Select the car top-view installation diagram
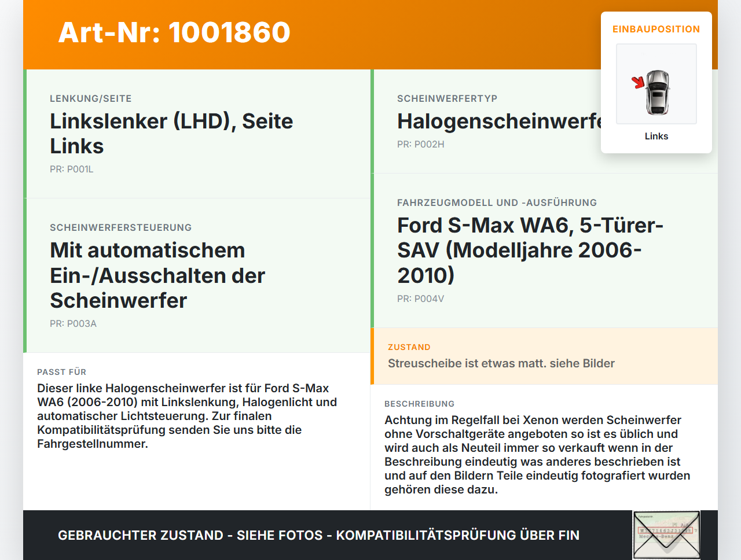This screenshot has height=560, width=741. (656, 84)
